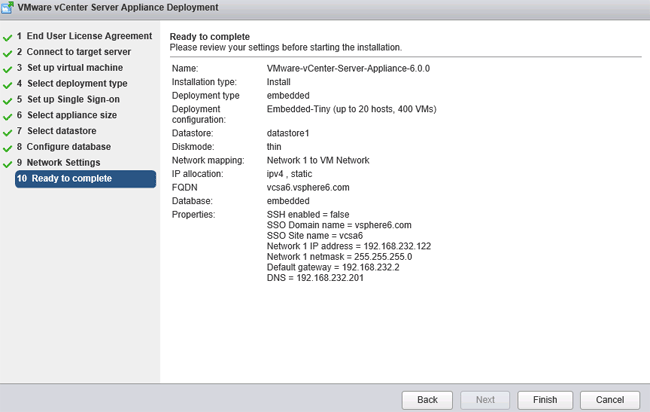Click 'Please review your settings' description text

tap(286, 47)
